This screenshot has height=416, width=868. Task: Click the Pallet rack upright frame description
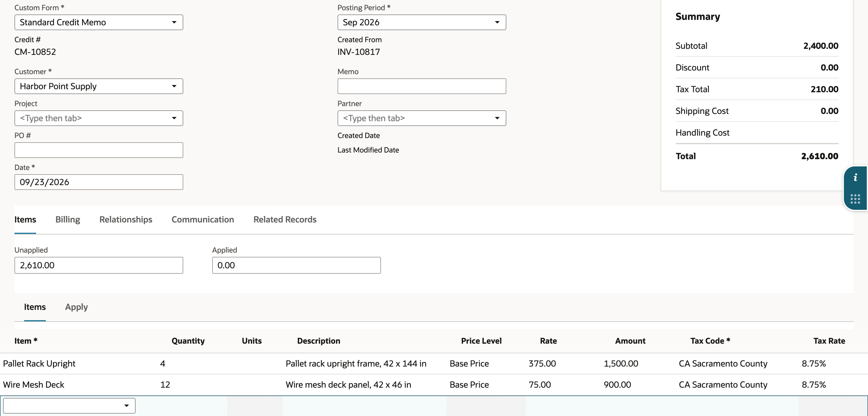[x=356, y=364]
